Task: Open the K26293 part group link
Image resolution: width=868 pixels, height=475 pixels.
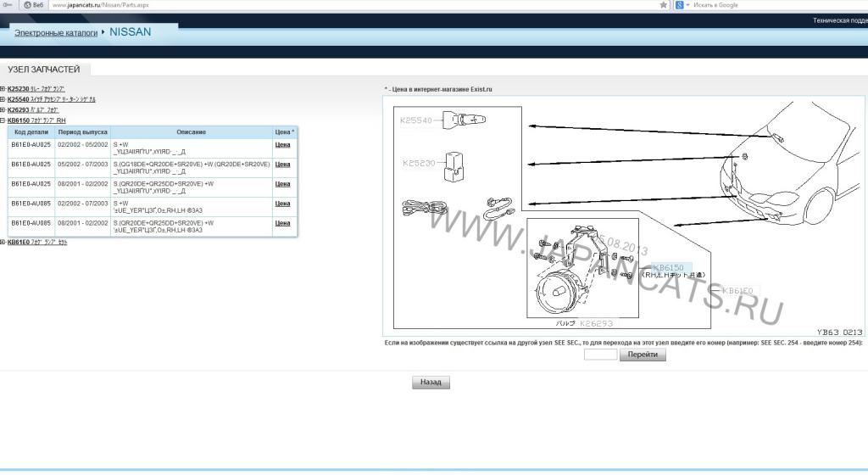Action: 33,109
